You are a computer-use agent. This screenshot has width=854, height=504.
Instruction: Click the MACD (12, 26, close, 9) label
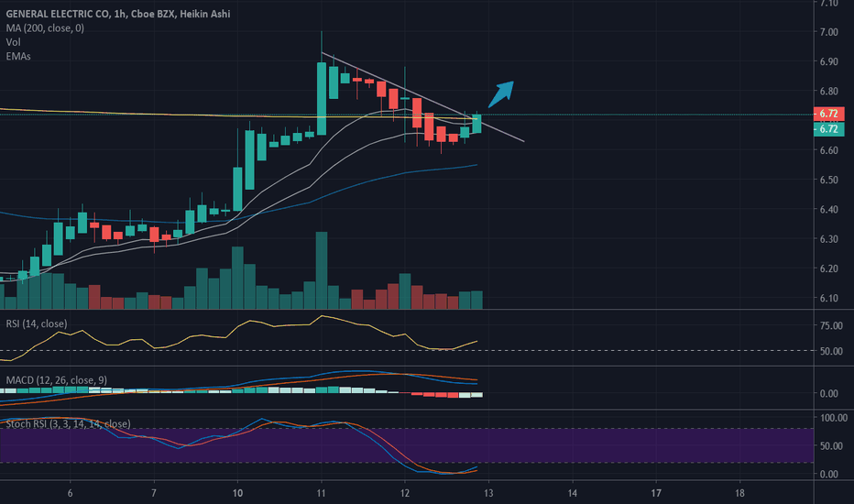[x=57, y=379]
